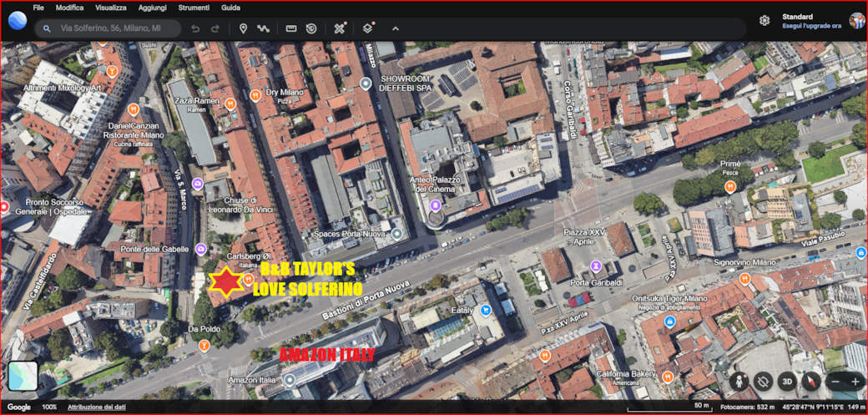Click the 50 m scale bar
Screen dimensions: 868x415
(669, 407)
